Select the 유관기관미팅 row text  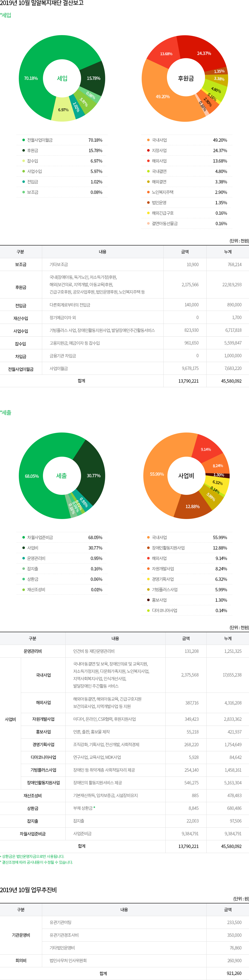(x=60, y=922)
